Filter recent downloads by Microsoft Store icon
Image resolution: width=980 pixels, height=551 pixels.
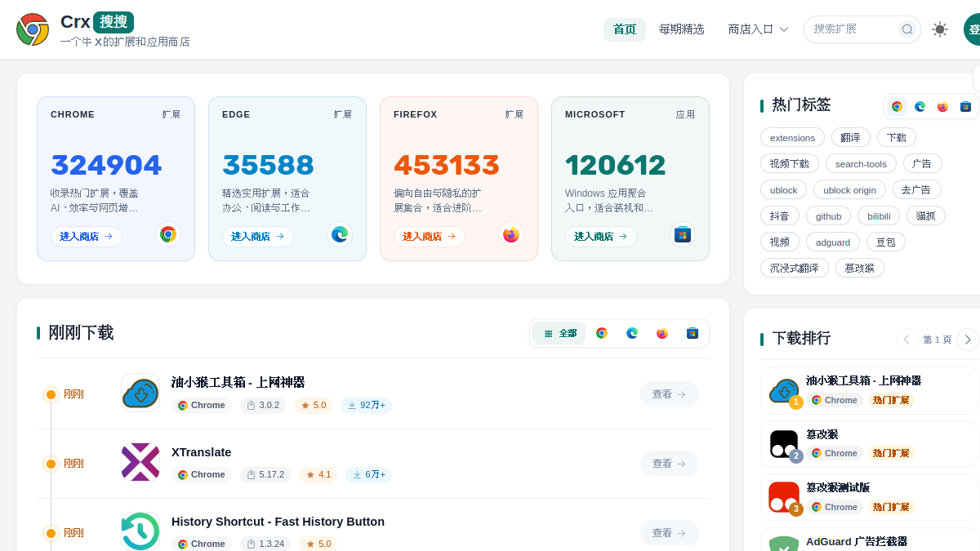[693, 333]
